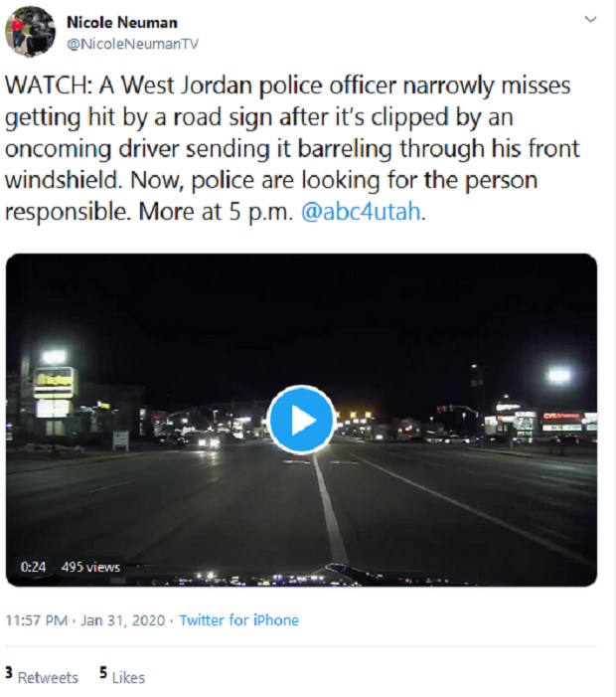The width and height of the screenshot is (616, 697).
Task: Open Nicole Neuman's profile picture
Action: click(x=30, y=31)
